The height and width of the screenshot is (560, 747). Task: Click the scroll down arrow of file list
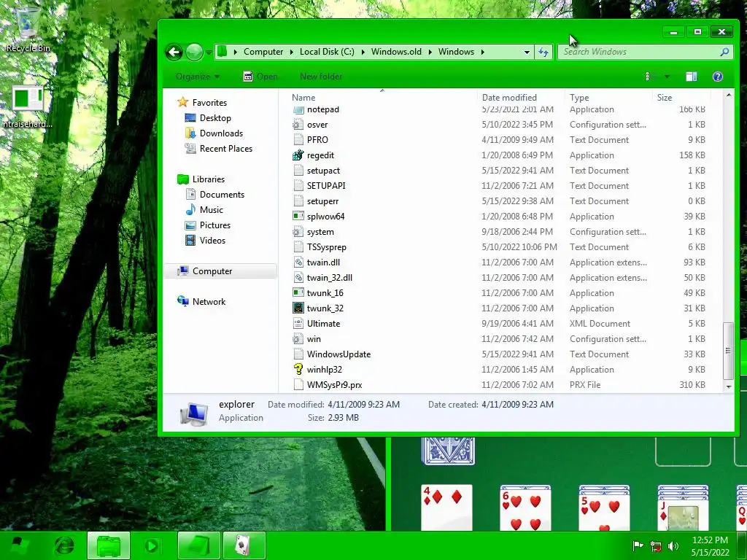pyautogui.click(x=728, y=386)
